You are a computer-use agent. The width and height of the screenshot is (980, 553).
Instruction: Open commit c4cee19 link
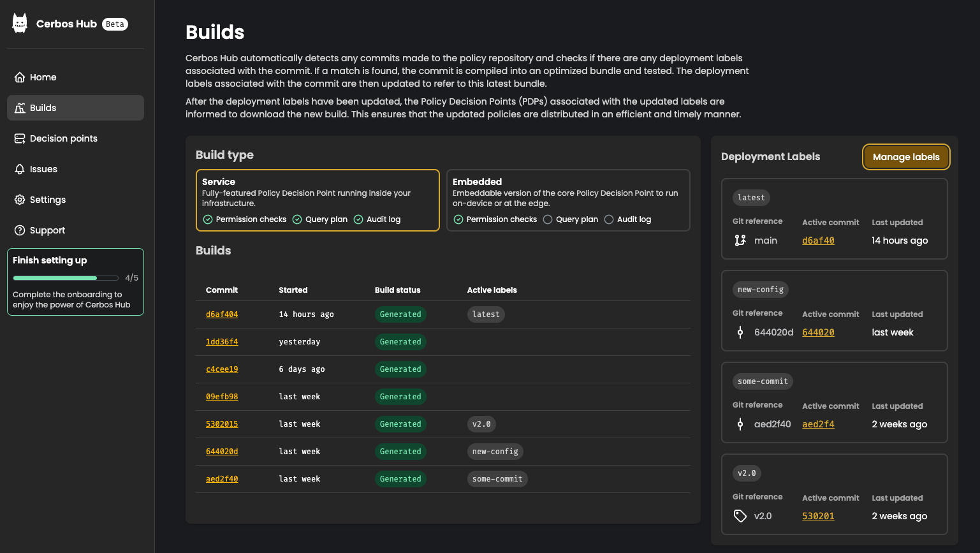click(222, 369)
